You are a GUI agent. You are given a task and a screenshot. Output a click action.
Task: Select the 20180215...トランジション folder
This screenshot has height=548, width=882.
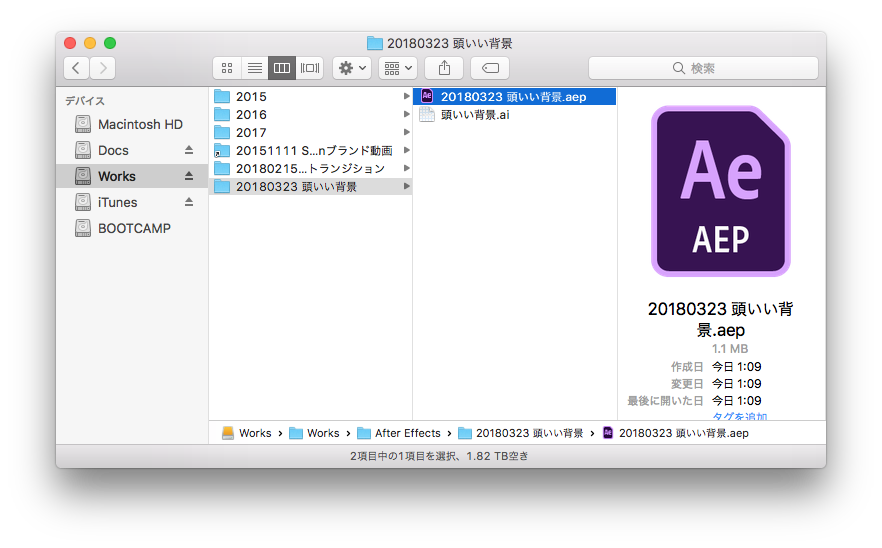click(310, 169)
